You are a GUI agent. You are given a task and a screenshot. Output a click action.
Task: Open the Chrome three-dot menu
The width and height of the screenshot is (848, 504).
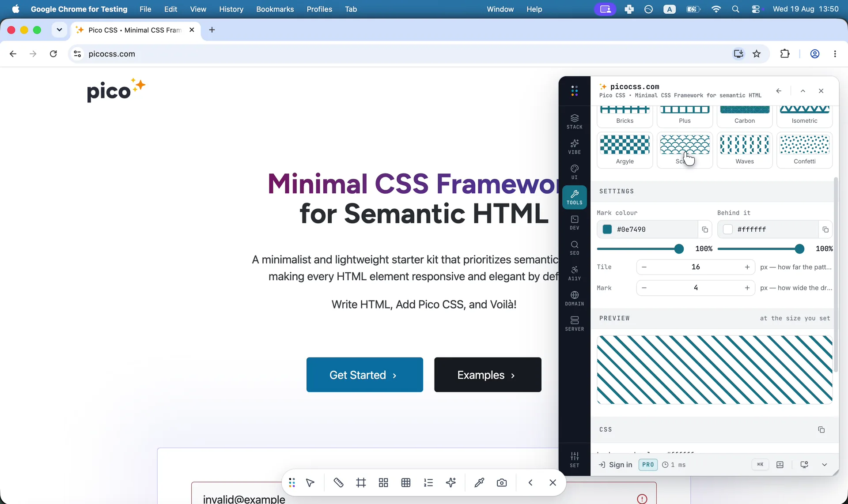coord(835,54)
